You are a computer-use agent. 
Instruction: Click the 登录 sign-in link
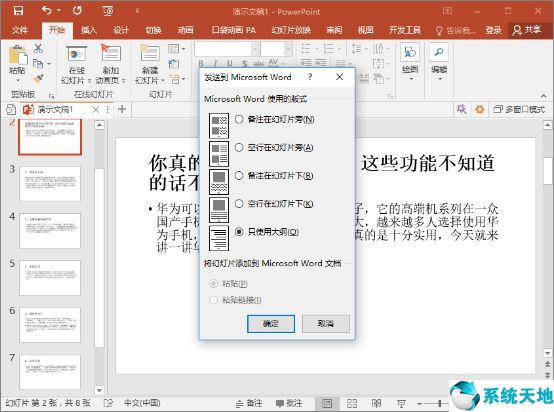point(493,30)
